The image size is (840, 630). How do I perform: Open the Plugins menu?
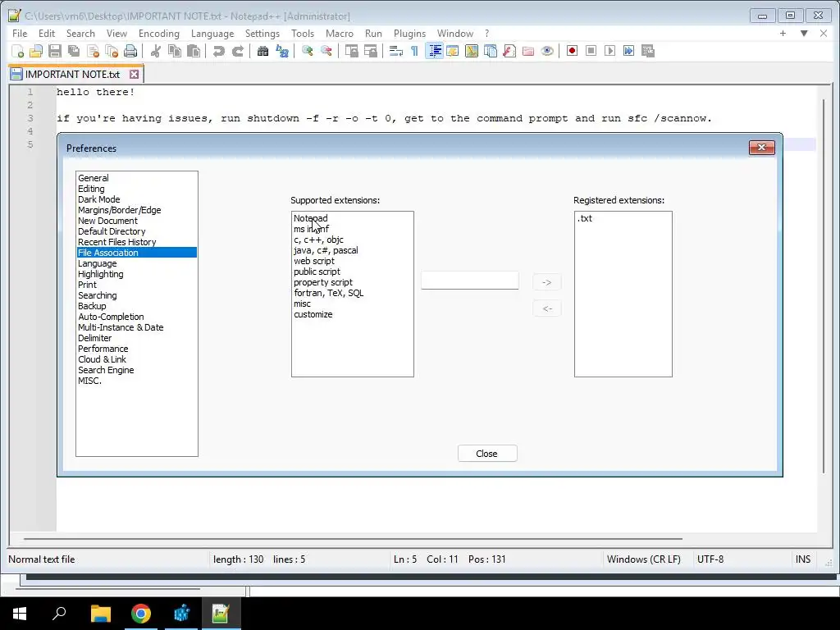(409, 33)
